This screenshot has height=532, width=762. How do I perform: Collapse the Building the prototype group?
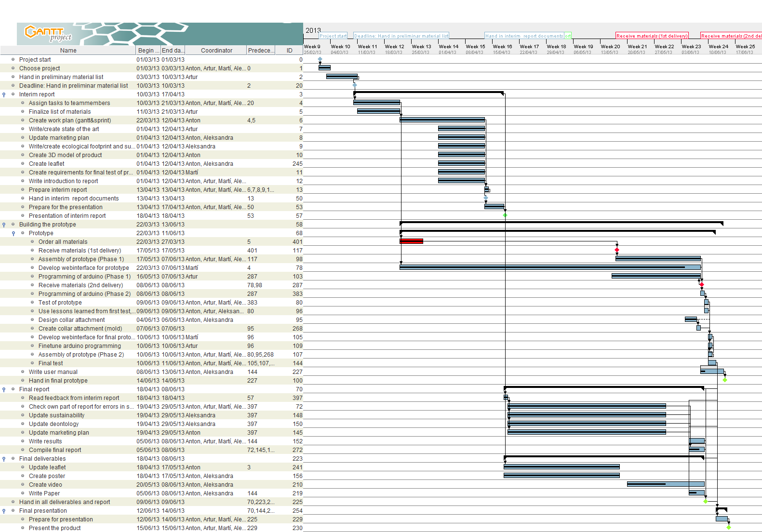point(4,225)
